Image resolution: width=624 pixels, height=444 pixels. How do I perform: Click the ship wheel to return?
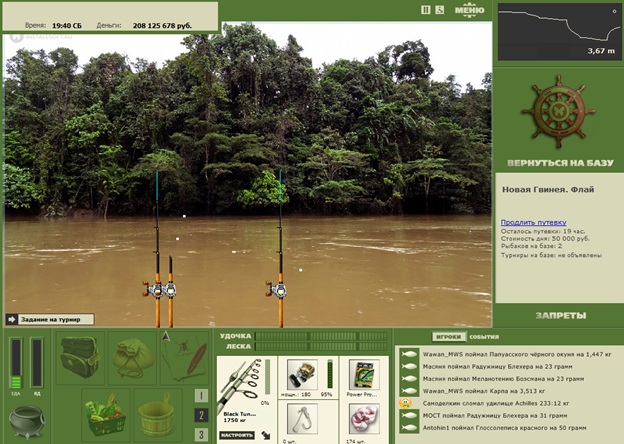[558, 112]
